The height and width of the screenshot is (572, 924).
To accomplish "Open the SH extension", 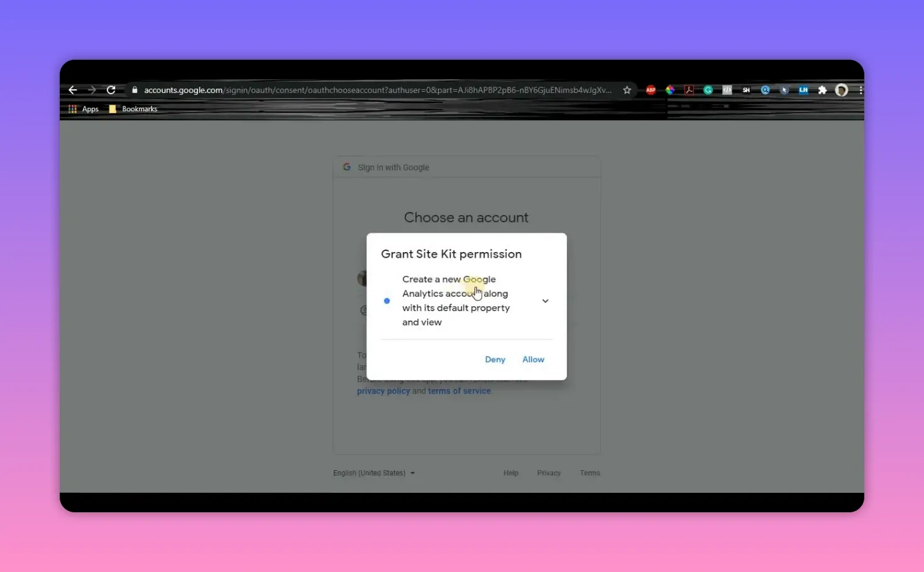I will point(746,90).
